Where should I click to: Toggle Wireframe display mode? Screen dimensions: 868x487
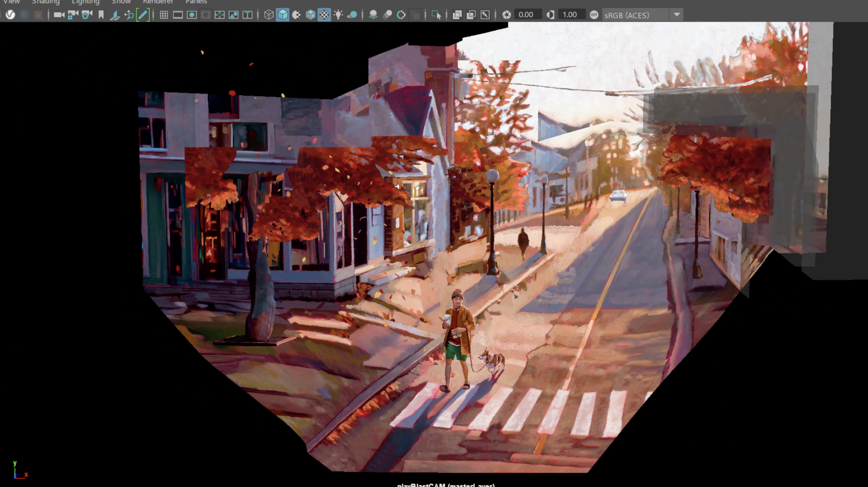pyautogui.click(x=268, y=15)
